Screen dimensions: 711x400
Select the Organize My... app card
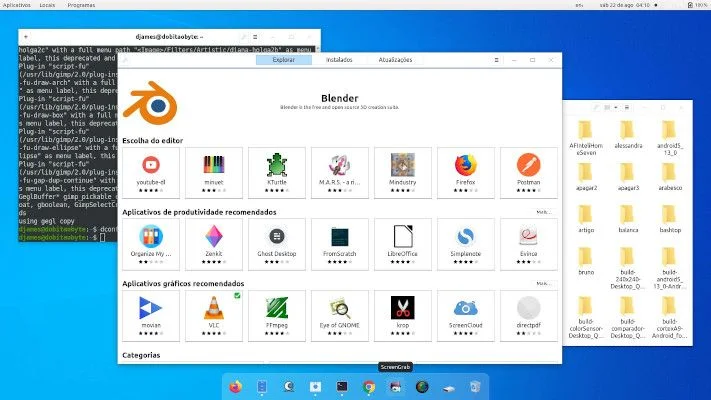tap(151, 244)
